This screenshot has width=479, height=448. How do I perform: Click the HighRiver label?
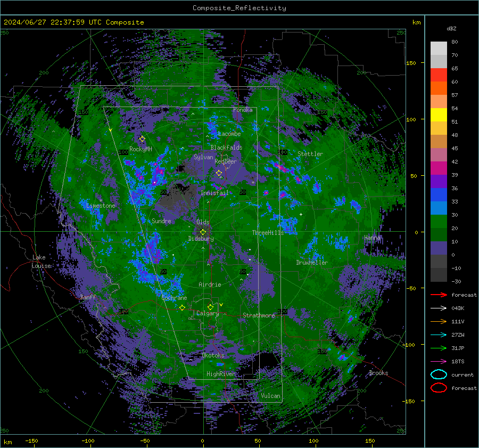pos(221,374)
